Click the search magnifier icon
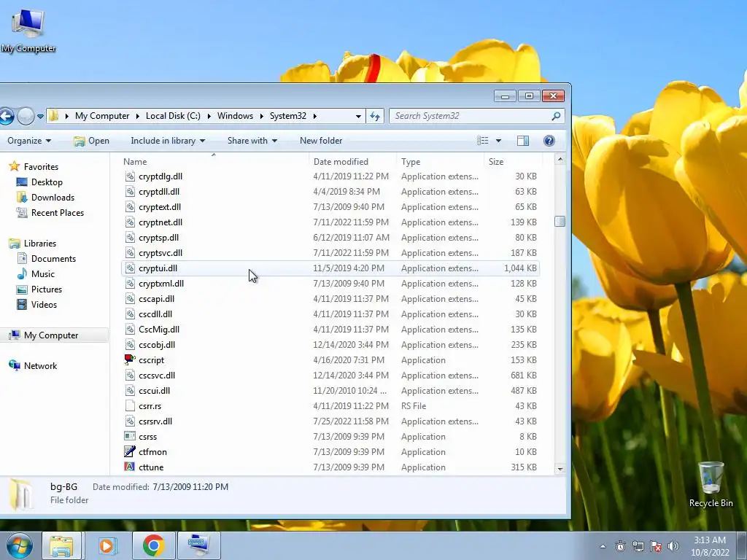 [x=556, y=116]
